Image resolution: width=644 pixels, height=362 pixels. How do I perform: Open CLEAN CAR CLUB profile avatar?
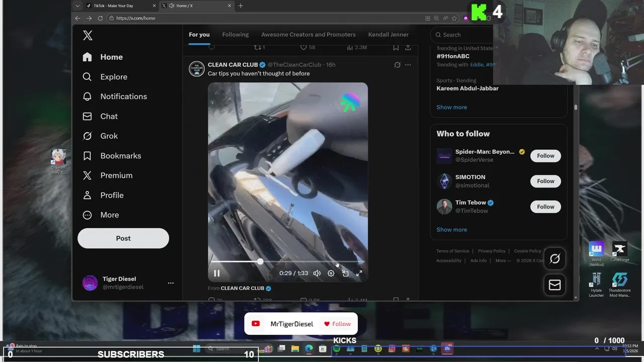click(x=197, y=69)
